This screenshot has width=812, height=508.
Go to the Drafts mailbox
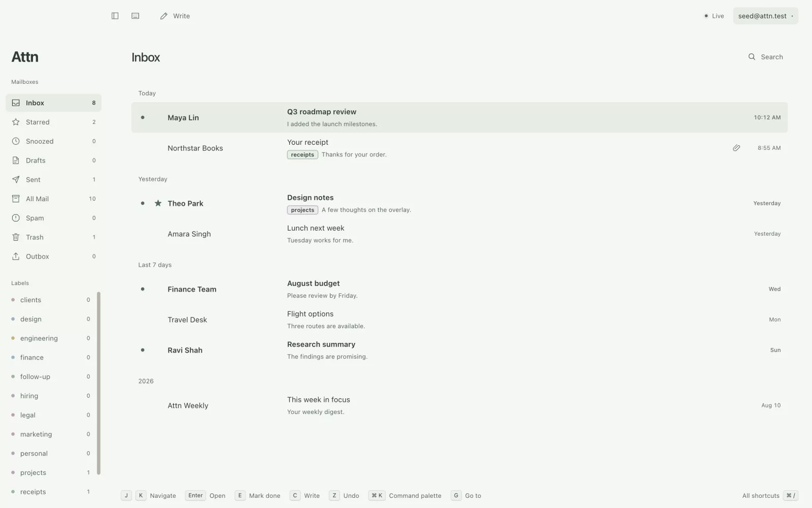(x=53, y=161)
